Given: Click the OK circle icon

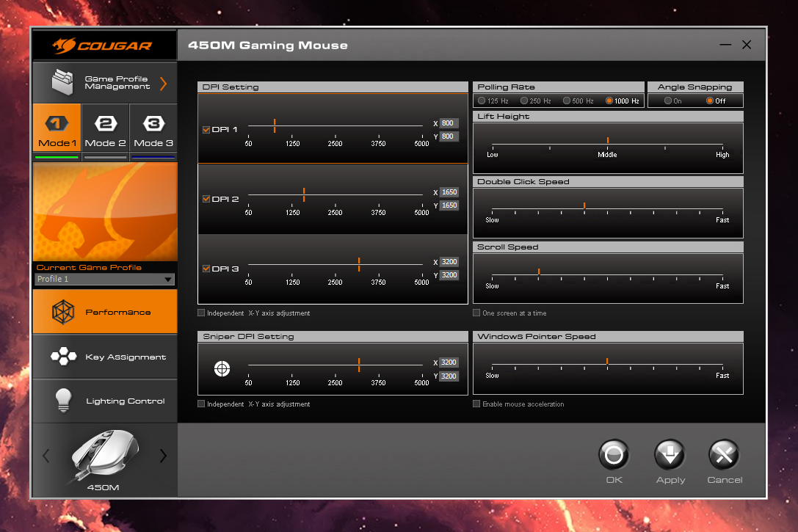Looking at the screenshot, I should [614, 455].
